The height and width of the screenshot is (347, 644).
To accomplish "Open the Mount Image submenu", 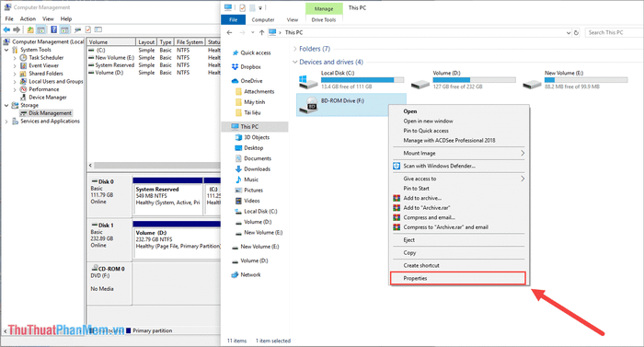I will [458, 154].
